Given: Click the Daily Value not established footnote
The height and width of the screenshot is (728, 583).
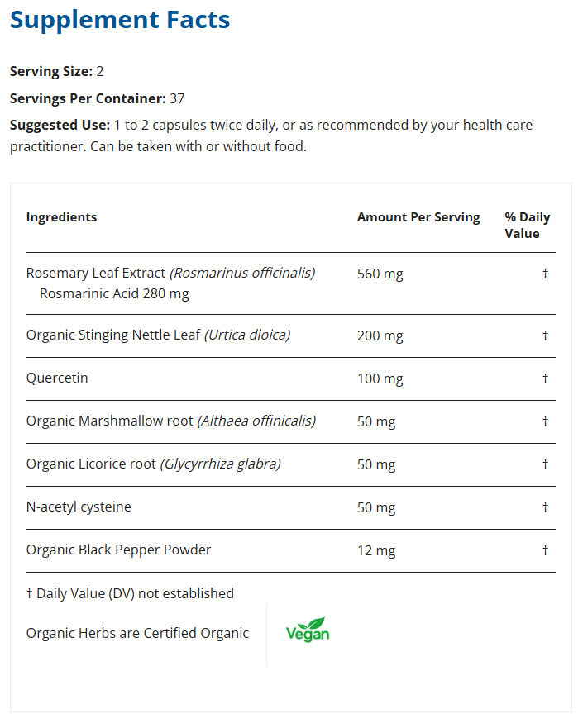Looking at the screenshot, I should [x=130, y=593].
